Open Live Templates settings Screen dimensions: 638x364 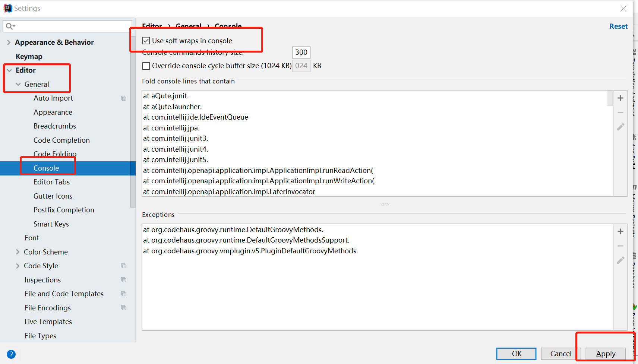[x=48, y=322]
